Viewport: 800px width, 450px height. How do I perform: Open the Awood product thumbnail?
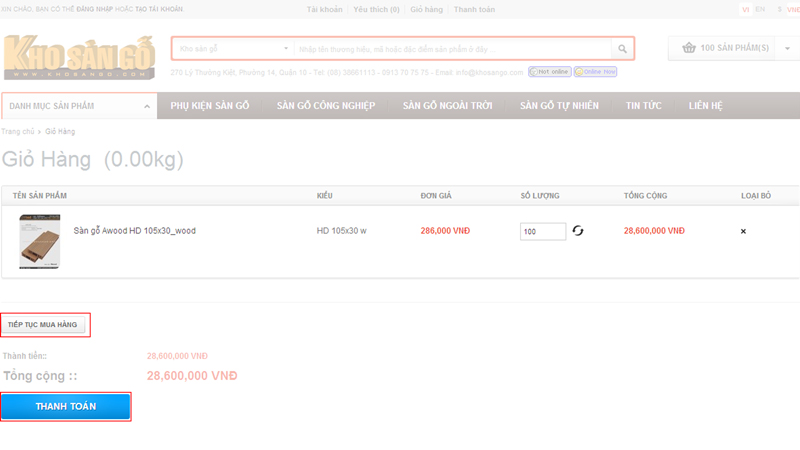[40, 241]
